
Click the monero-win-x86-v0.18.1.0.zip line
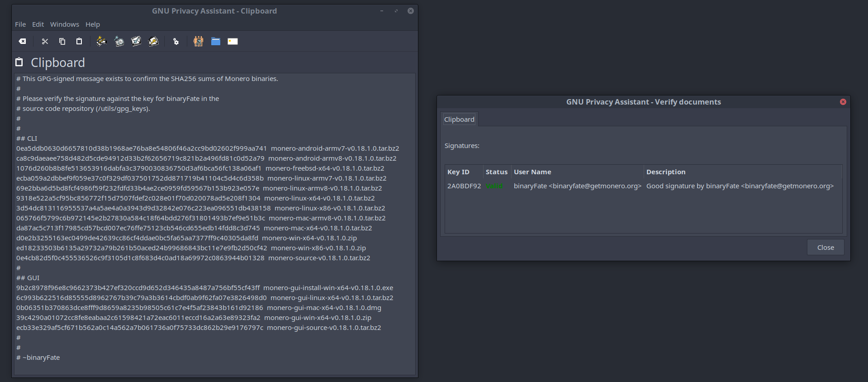point(191,248)
